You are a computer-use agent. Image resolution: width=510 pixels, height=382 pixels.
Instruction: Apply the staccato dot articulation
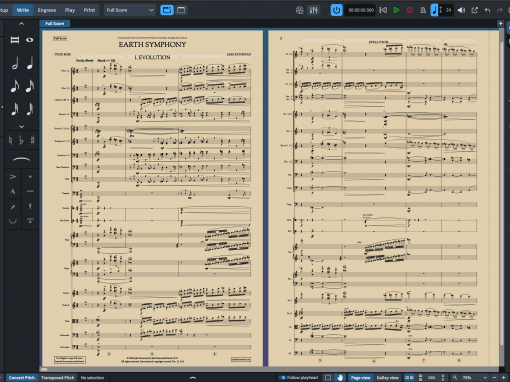[x=30, y=176]
